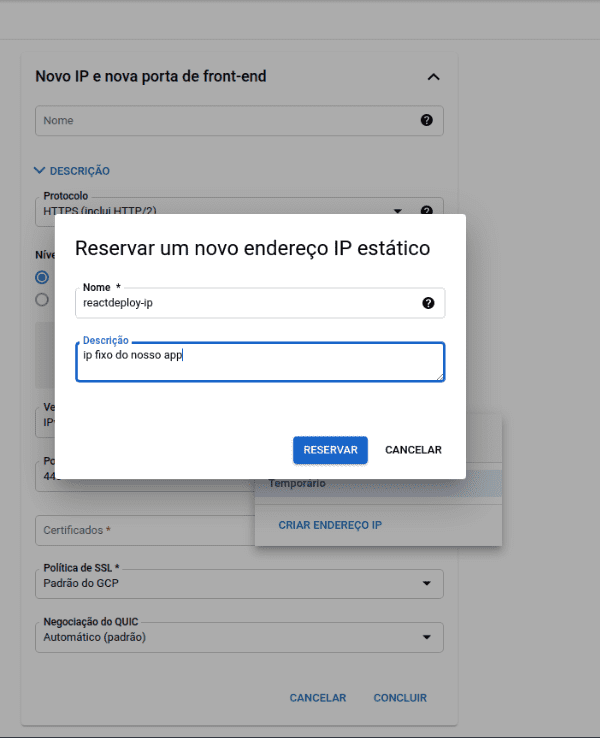Screen dimensions: 600x738
Task: Open the Protocolo HTTPS dropdown
Action: [397, 211]
